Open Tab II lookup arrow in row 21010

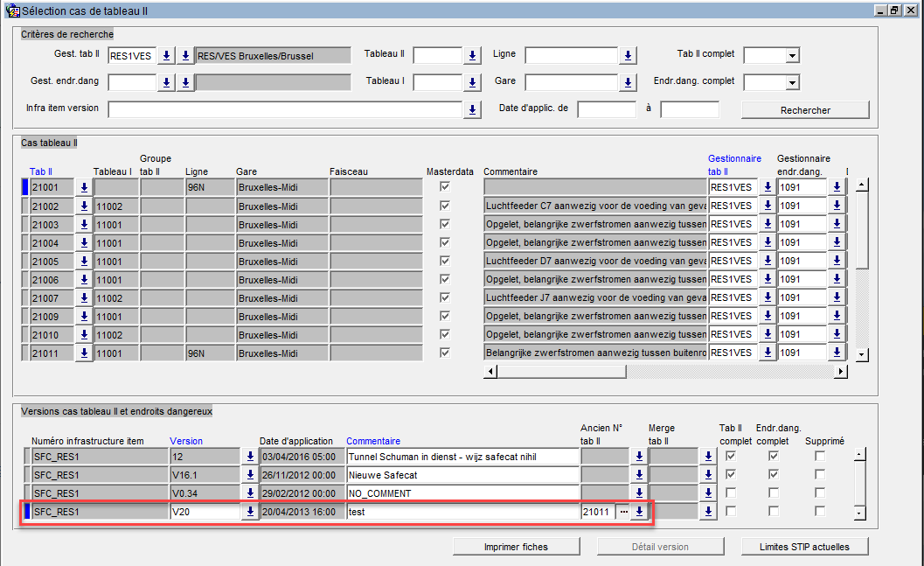pos(84,334)
